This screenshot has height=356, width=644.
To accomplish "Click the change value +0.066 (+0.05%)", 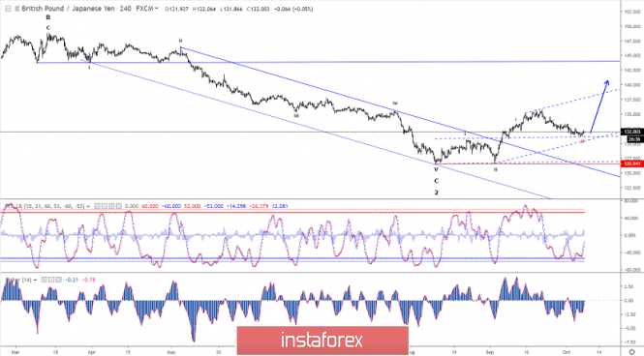I will (293, 9).
